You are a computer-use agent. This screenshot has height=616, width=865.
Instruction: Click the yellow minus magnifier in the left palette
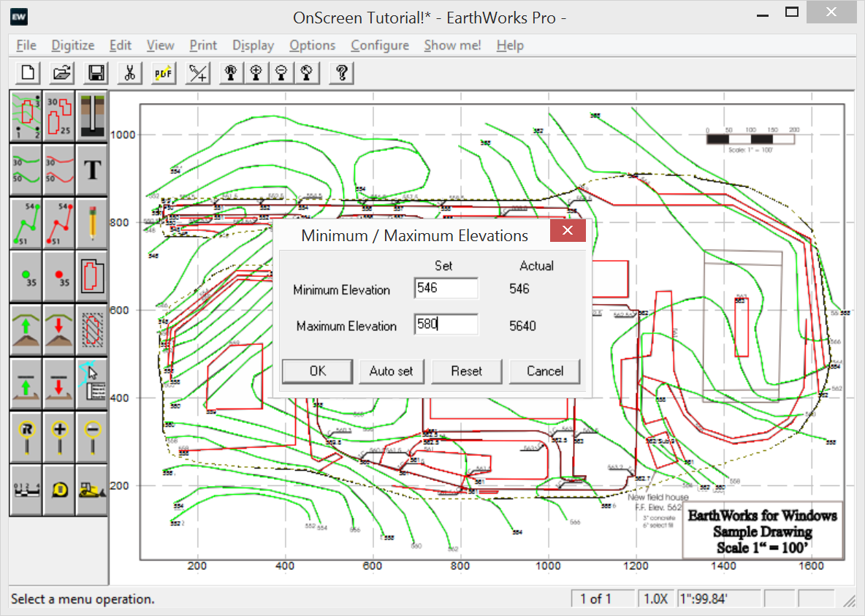tap(92, 436)
